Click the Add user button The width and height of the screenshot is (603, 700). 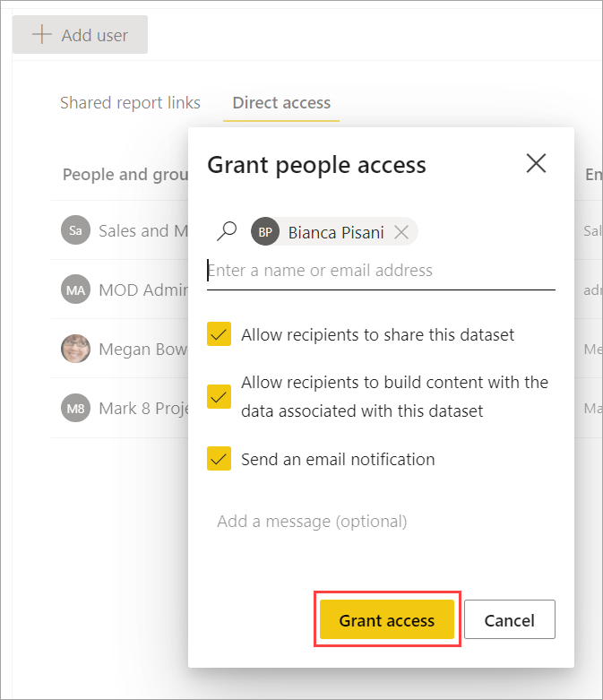(x=80, y=35)
